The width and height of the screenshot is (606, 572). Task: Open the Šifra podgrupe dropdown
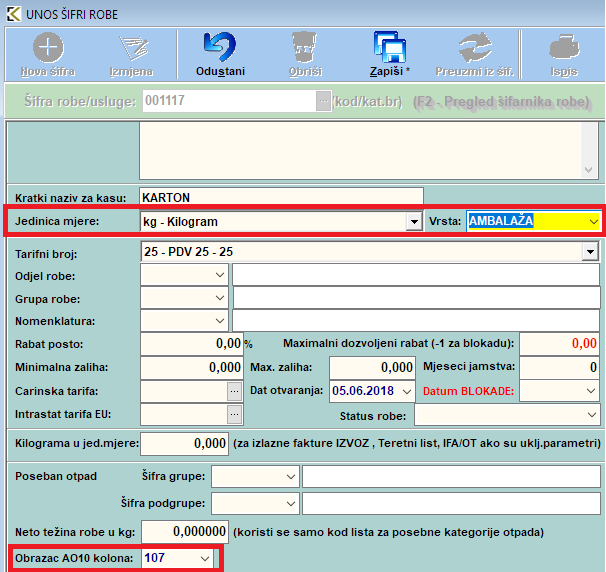point(291,504)
